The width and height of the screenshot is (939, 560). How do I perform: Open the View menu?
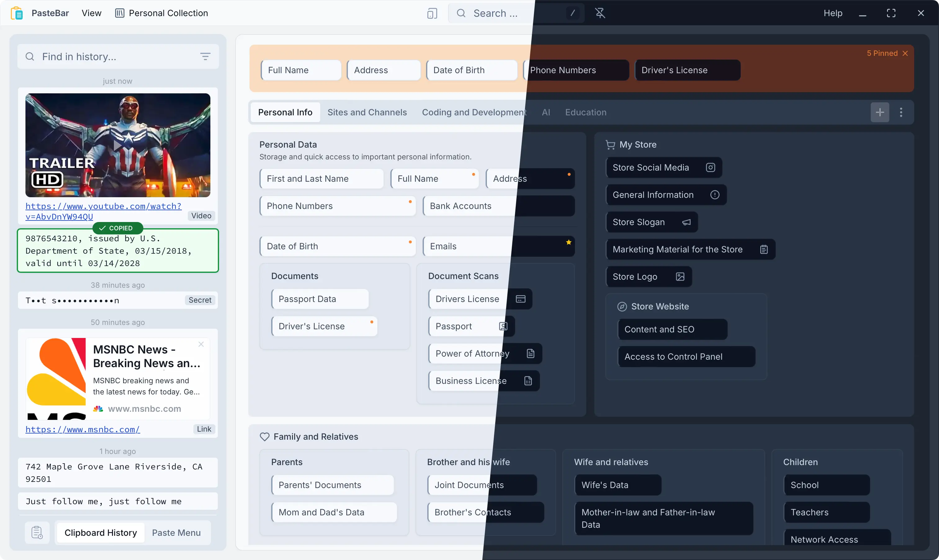coord(91,13)
